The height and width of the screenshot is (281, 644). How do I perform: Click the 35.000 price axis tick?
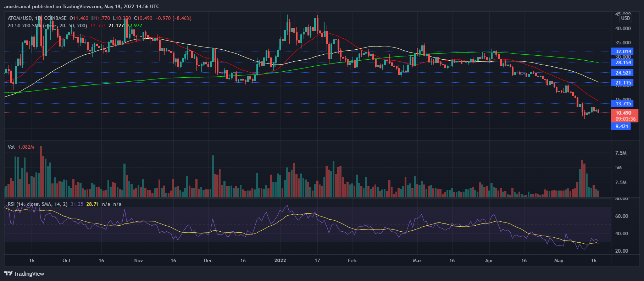pos(623,43)
